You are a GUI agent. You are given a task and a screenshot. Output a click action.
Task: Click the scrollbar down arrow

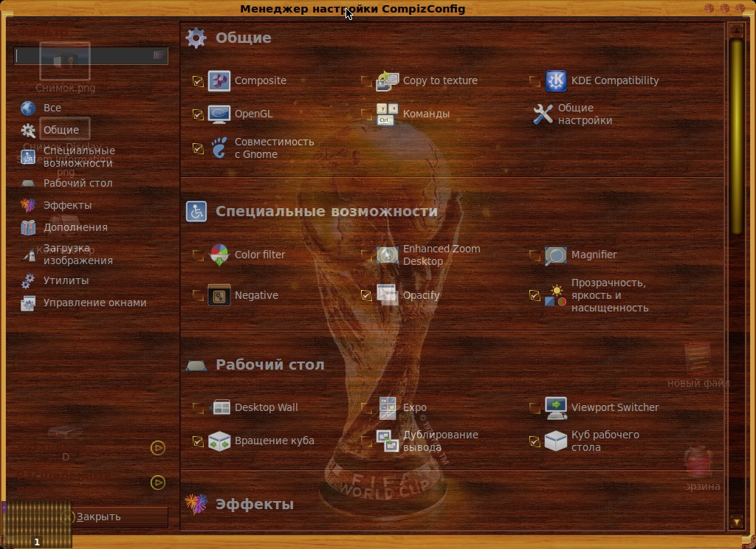[x=736, y=522]
